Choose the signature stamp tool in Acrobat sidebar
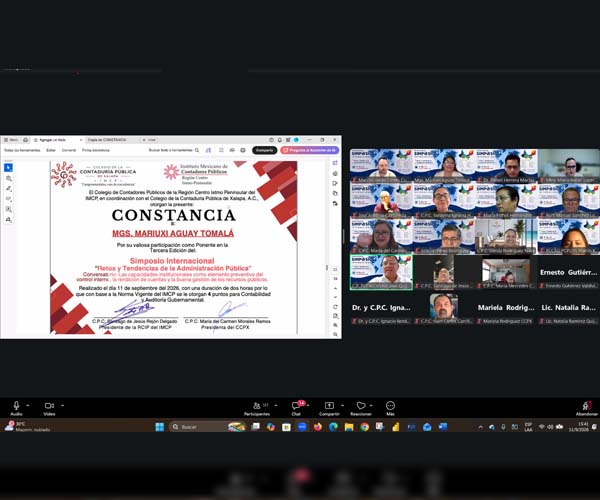This screenshot has width=600, height=500. pyautogui.click(x=8, y=220)
